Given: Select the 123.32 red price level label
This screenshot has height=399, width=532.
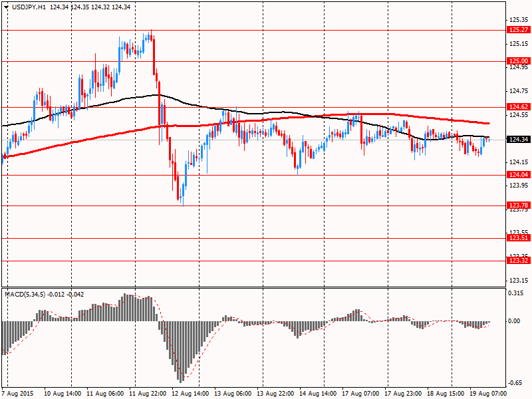Looking at the screenshot, I should 519,261.
